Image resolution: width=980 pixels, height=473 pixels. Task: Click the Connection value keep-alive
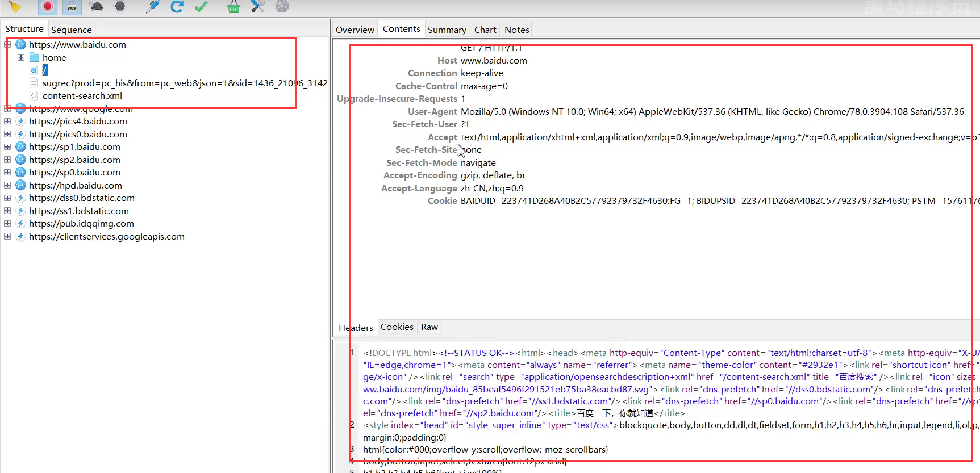(482, 73)
